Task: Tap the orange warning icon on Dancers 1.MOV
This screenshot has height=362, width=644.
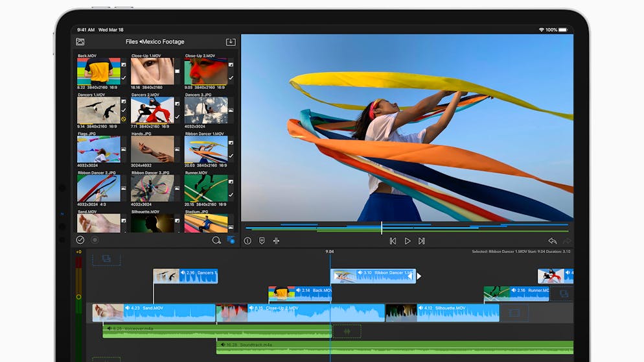Action: 124,119
